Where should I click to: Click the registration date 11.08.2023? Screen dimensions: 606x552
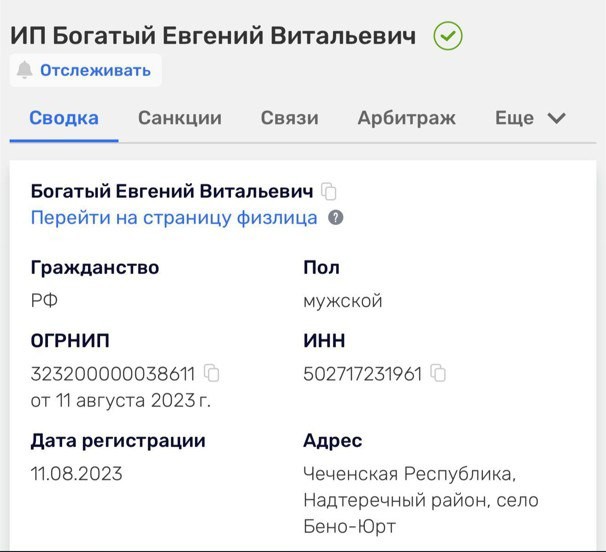(x=77, y=473)
